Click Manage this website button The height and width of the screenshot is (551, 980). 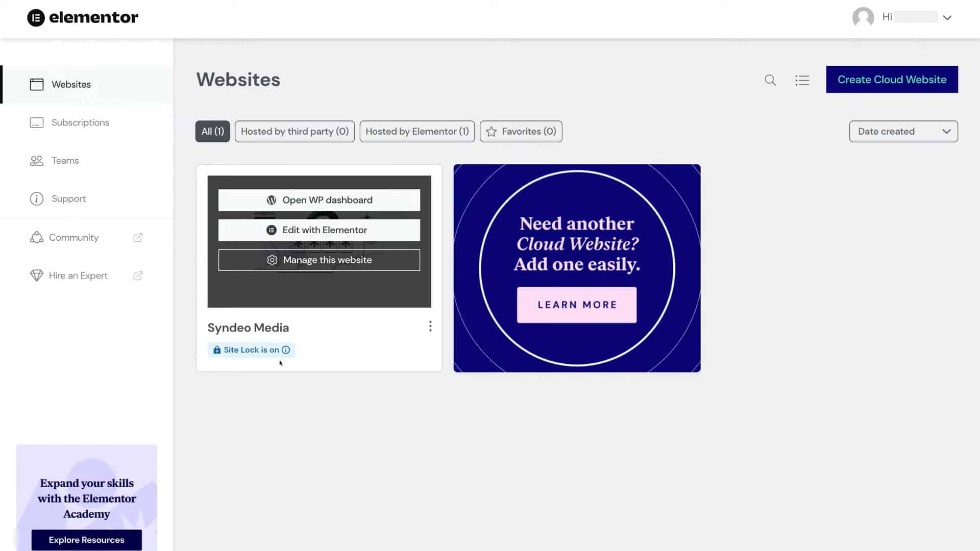(x=319, y=260)
